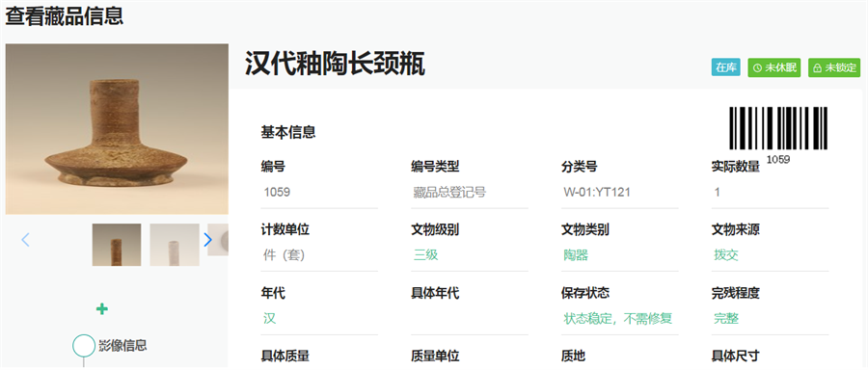Screen dimensions: 868x370
Task: Click the main vase photo
Action: [x=117, y=129]
